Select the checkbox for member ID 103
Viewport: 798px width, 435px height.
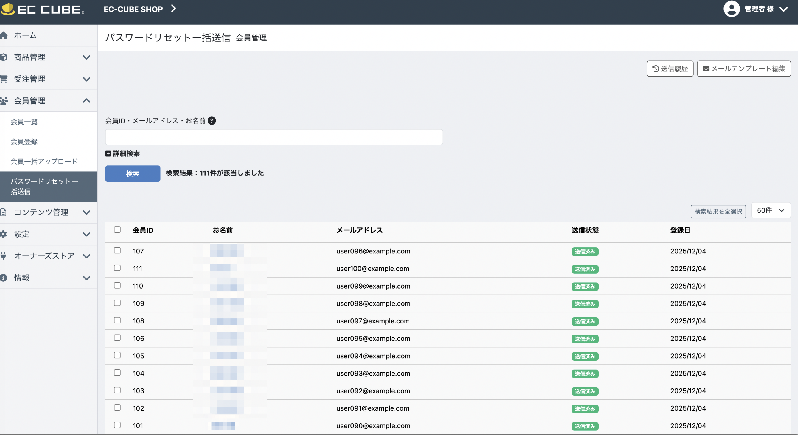[118, 390]
